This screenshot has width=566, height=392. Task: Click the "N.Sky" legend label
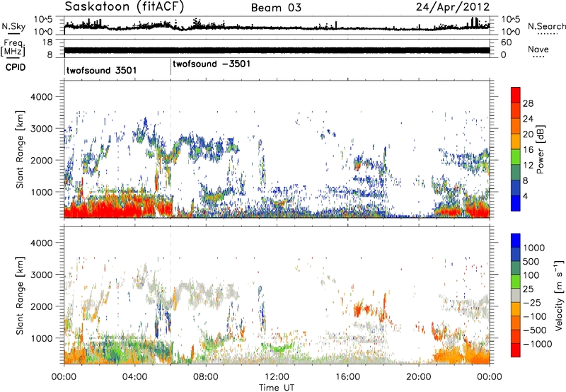tap(13, 26)
